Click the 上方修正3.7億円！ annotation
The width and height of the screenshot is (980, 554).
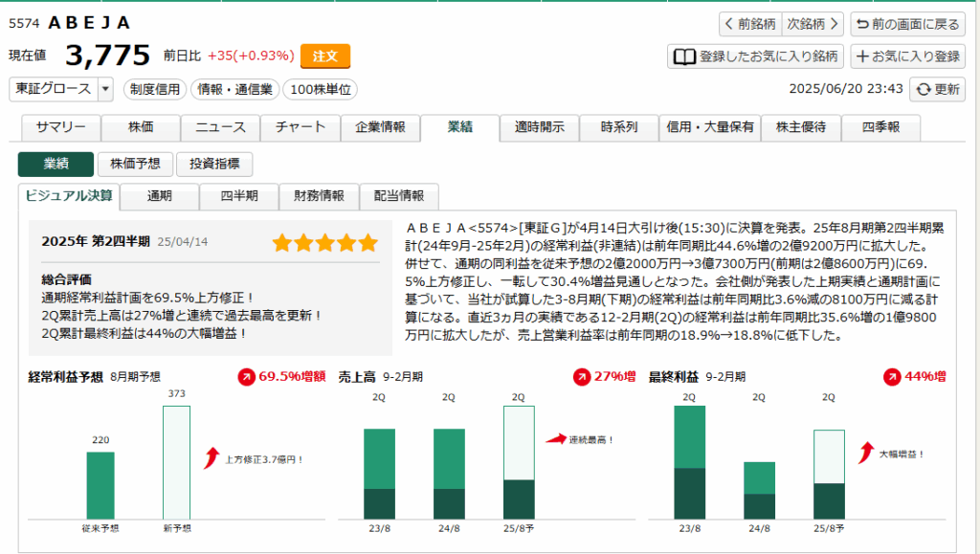tap(264, 459)
